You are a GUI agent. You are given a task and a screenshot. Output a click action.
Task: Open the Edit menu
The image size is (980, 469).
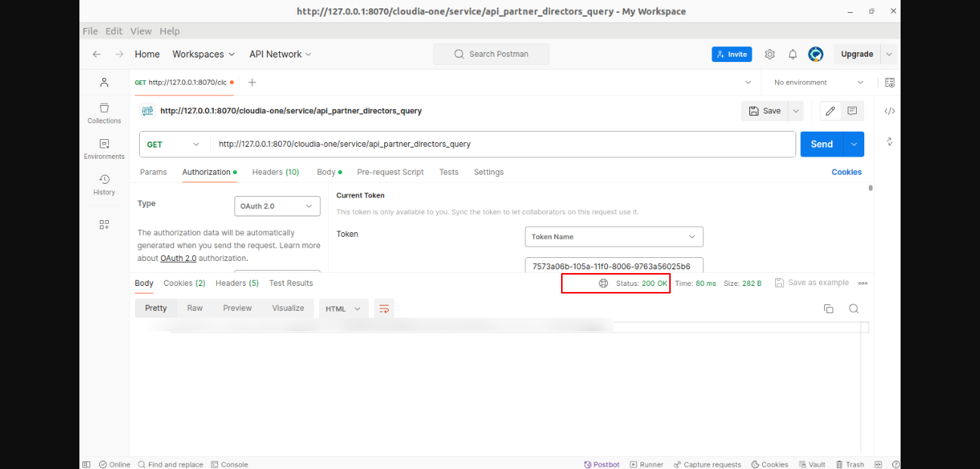[114, 31]
